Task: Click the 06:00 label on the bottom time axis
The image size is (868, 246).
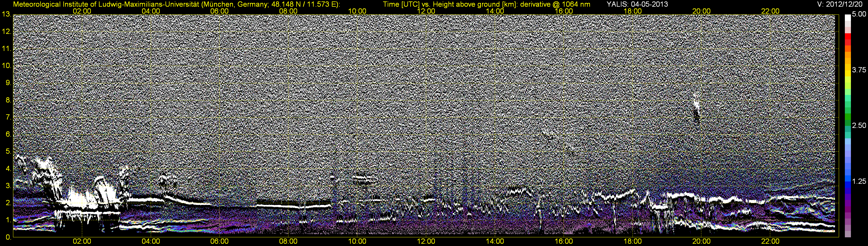Action: pos(219,242)
